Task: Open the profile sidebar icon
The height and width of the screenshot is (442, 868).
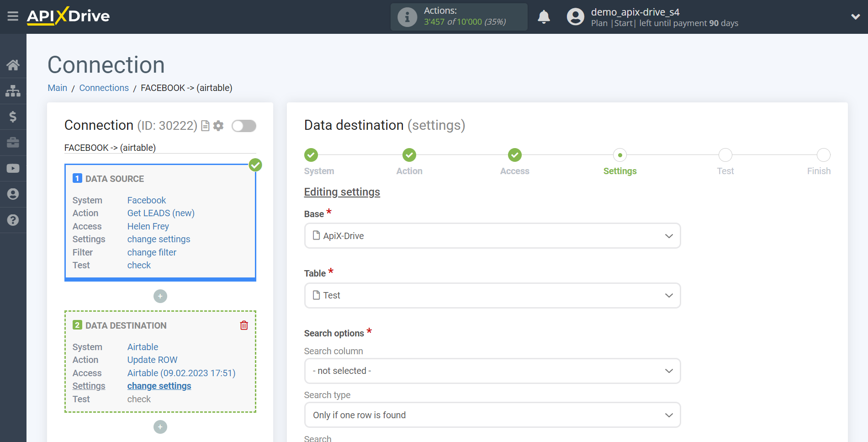Action: tap(13, 194)
